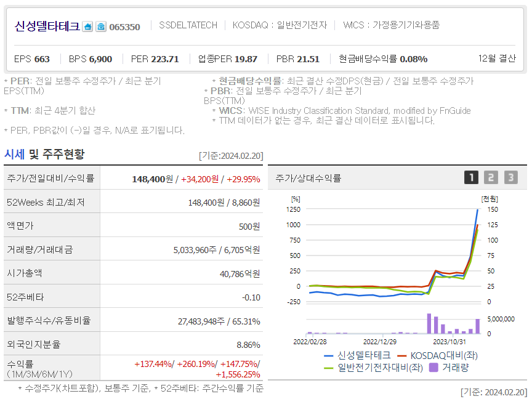Select the +147.75% six-month return
The height and width of the screenshot is (399, 532).
239,364
